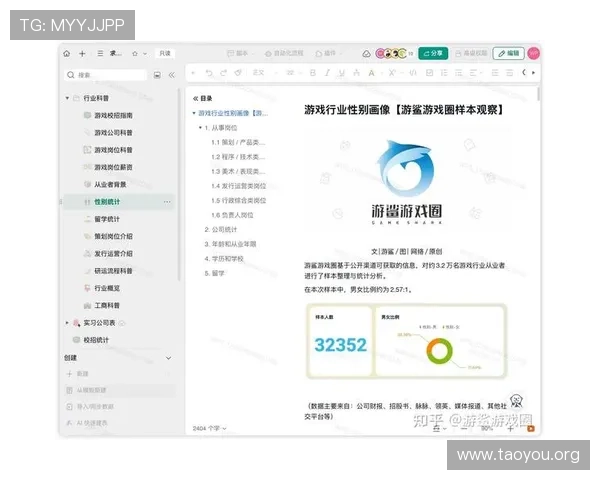Viewport: 600px width, 480px height.
Task: Toggle italic formatting
Action: point(327,73)
